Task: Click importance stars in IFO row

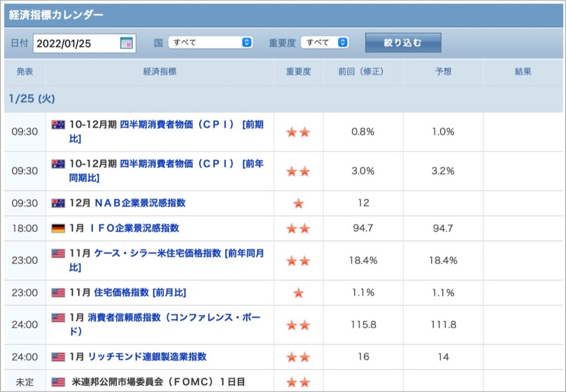Action: point(298,228)
